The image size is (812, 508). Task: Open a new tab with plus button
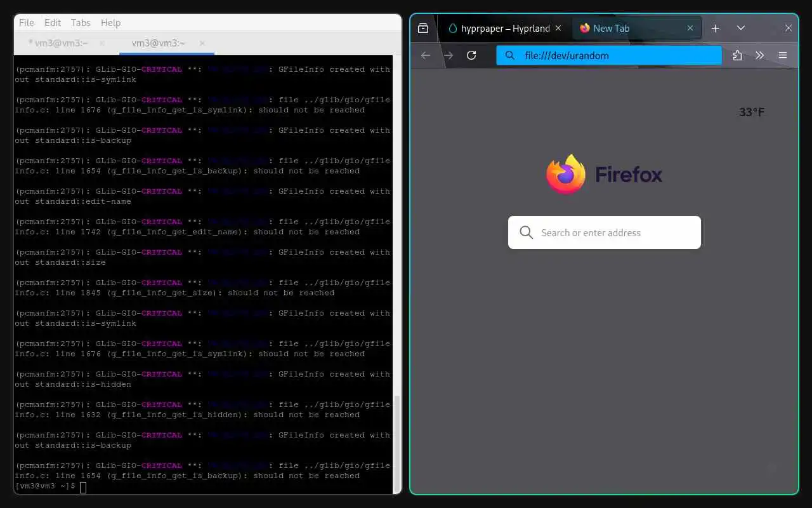tap(715, 28)
